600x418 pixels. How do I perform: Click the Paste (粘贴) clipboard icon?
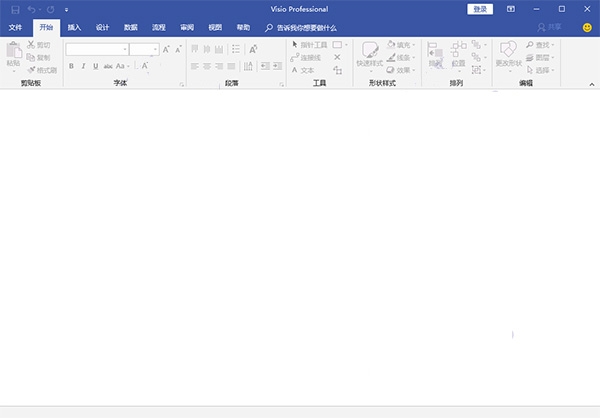13,53
